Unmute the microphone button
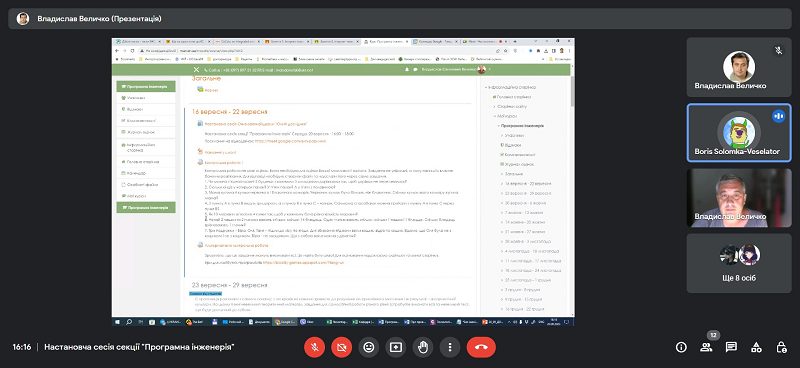The width and height of the screenshot is (800, 368). (x=315, y=348)
